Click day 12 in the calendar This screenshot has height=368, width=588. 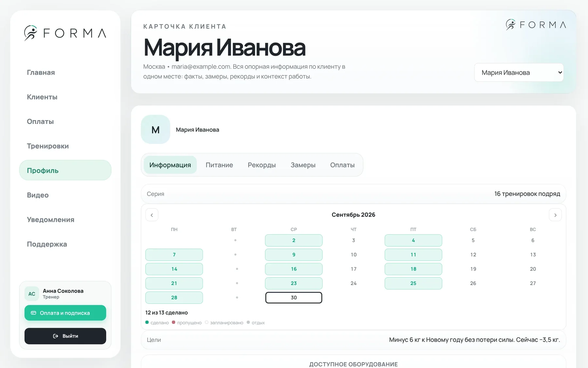473,255
